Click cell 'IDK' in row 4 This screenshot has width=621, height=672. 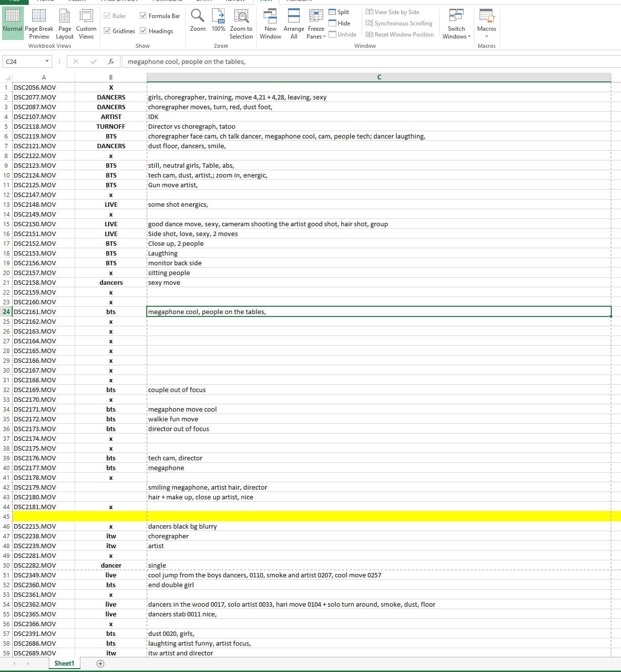pos(379,117)
